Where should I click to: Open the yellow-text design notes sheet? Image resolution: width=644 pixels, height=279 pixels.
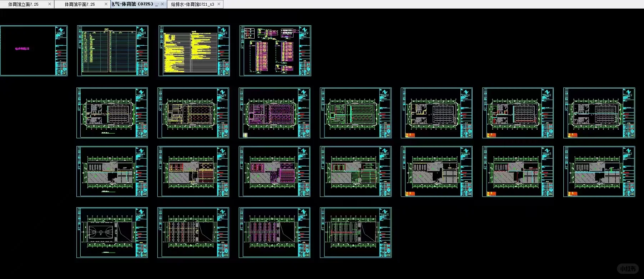coord(194,50)
